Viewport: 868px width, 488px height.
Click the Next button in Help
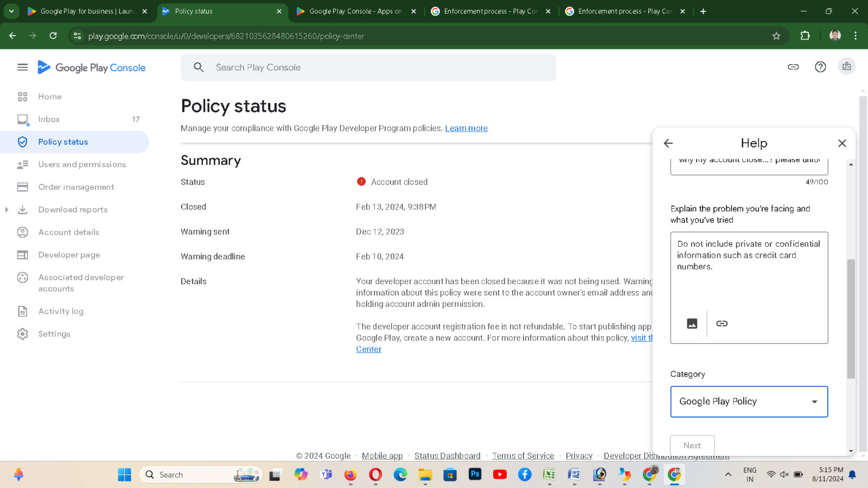point(692,446)
